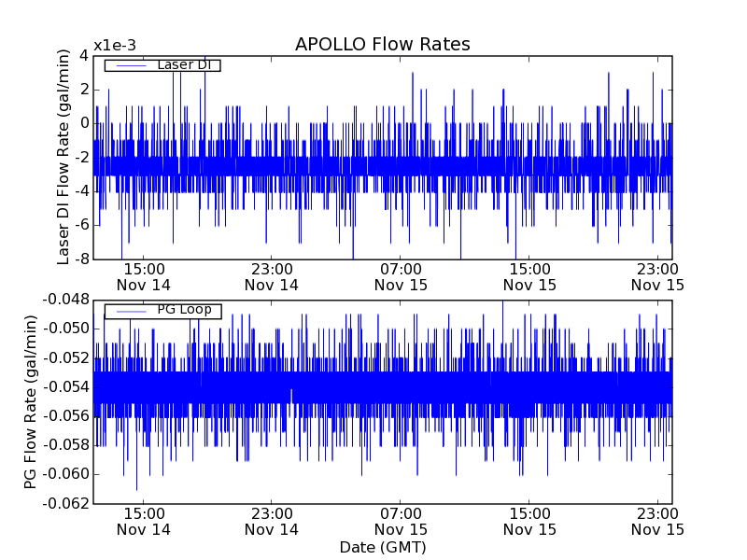
Task: Click the top plot's 07:00 Nov 15 tick label
Action: tap(401, 276)
